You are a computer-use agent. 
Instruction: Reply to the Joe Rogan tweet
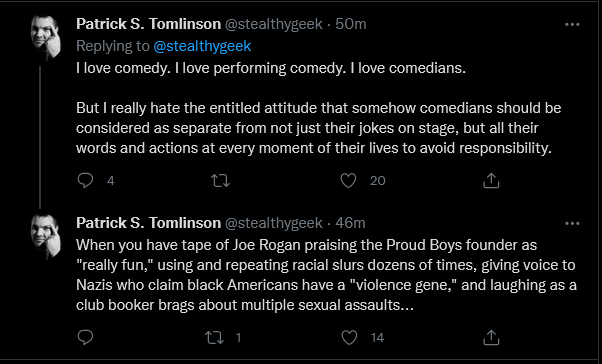tap(85, 338)
